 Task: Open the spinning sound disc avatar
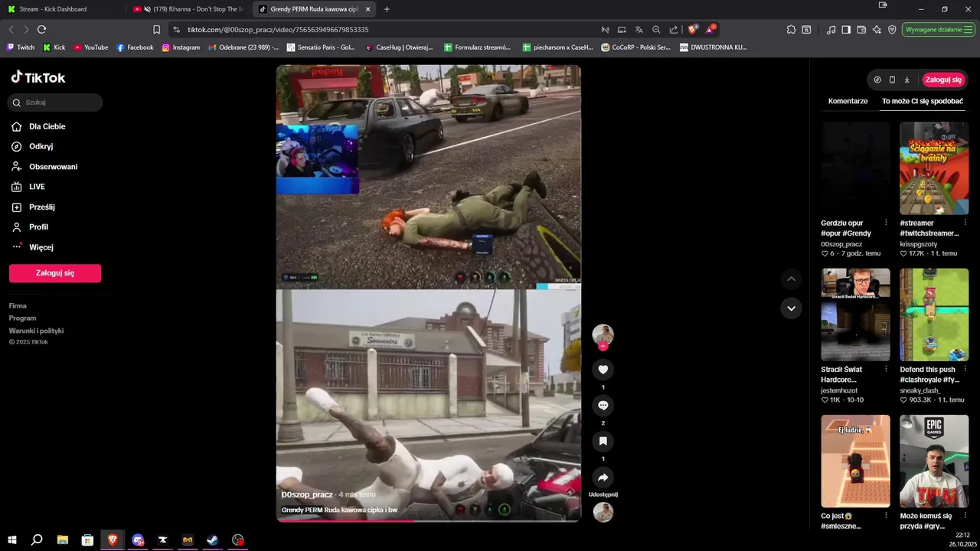(x=603, y=512)
